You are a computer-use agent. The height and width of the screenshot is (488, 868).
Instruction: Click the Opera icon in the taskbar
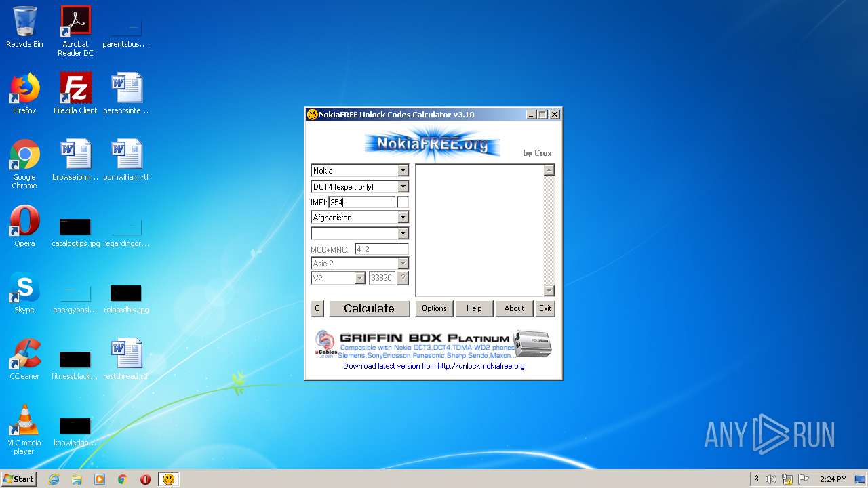145,479
